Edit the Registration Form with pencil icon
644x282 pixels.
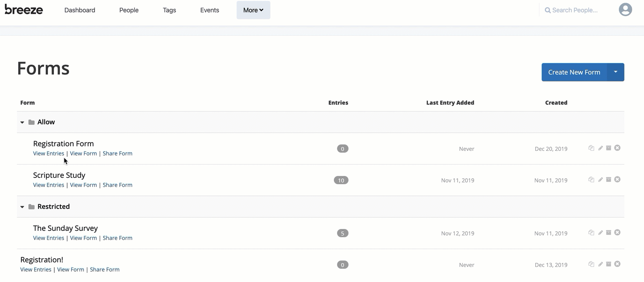pyautogui.click(x=600, y=148)
